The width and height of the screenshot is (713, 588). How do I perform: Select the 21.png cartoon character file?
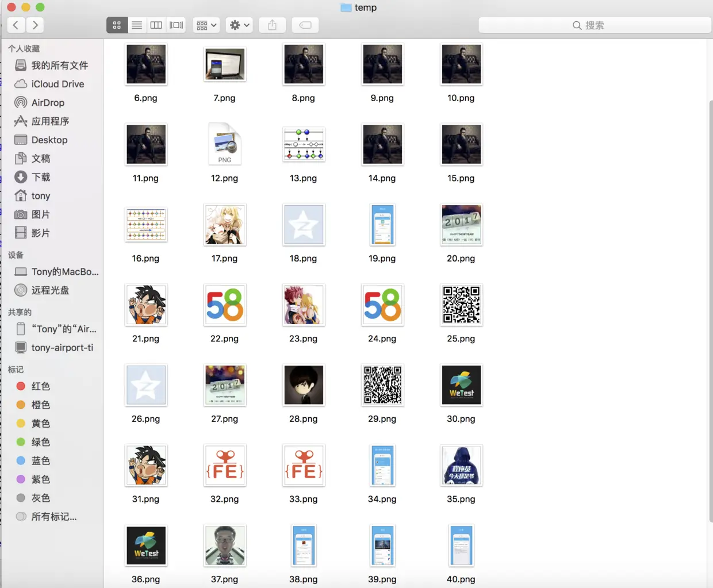coord(146,305)
